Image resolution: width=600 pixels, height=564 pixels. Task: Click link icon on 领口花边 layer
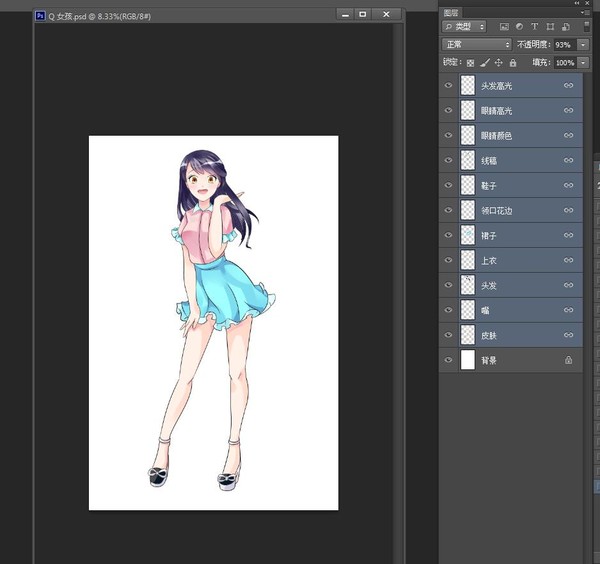[568, 210]
